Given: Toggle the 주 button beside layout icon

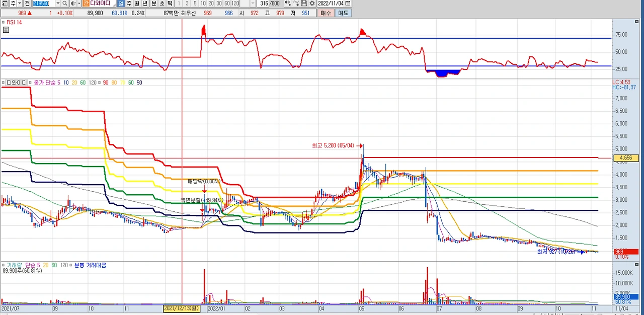Looking at the screenshot, I should [13, 4].
